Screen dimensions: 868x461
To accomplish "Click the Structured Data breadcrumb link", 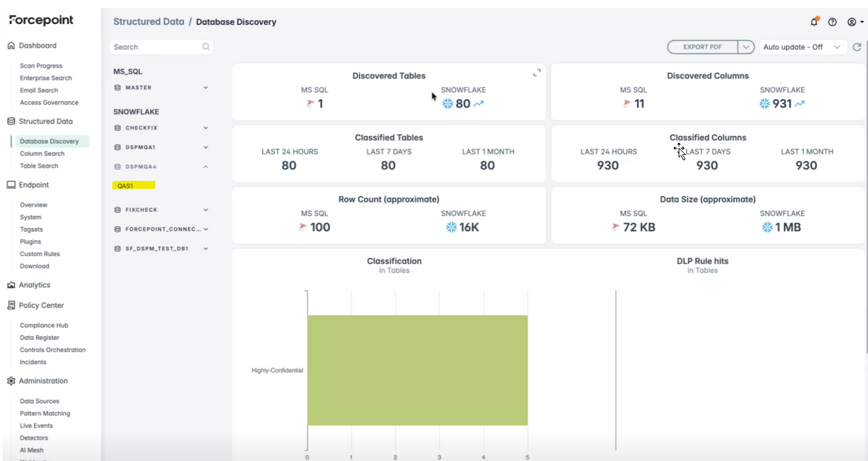I will click(x=148, y=21).
